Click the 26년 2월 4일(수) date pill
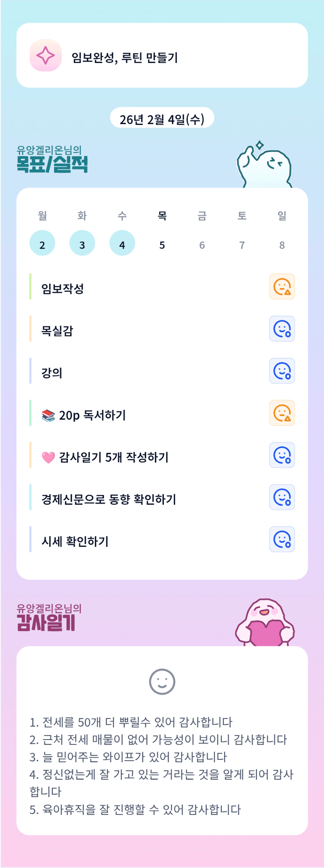 coord(162,118)
